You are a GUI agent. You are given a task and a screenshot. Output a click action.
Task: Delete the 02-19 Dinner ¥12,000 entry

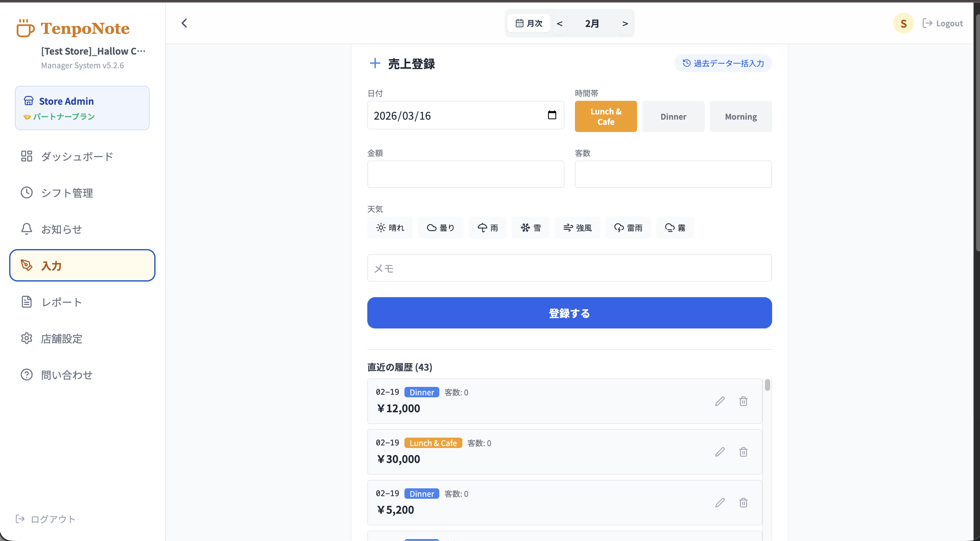click(743, 401)
